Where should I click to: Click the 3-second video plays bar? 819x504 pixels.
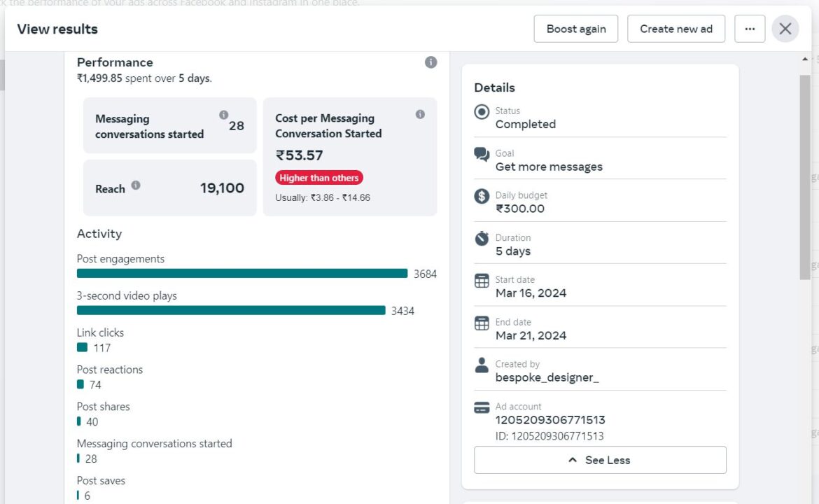tap(231, 310)
